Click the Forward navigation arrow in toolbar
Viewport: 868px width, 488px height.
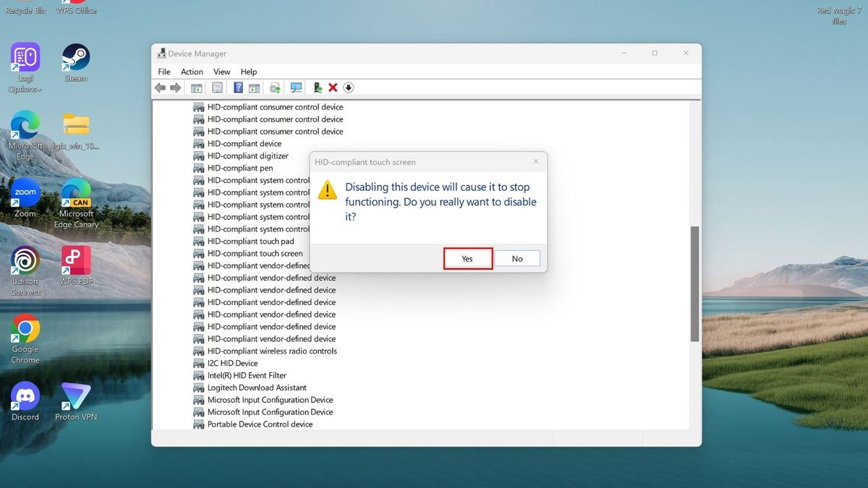point(176,87)
